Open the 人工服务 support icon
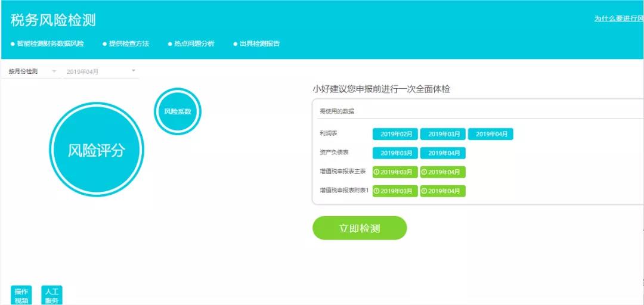Screen dimensions: 644x305 52,295
